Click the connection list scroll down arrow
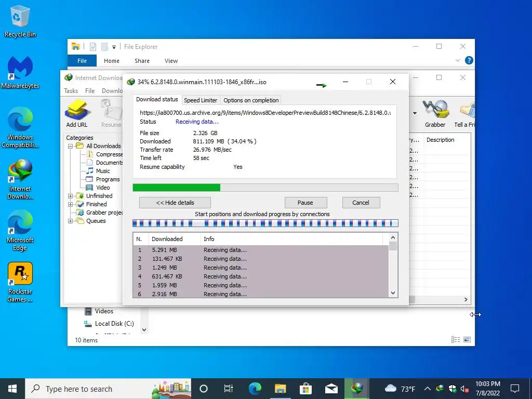 [x=393, y=293]
